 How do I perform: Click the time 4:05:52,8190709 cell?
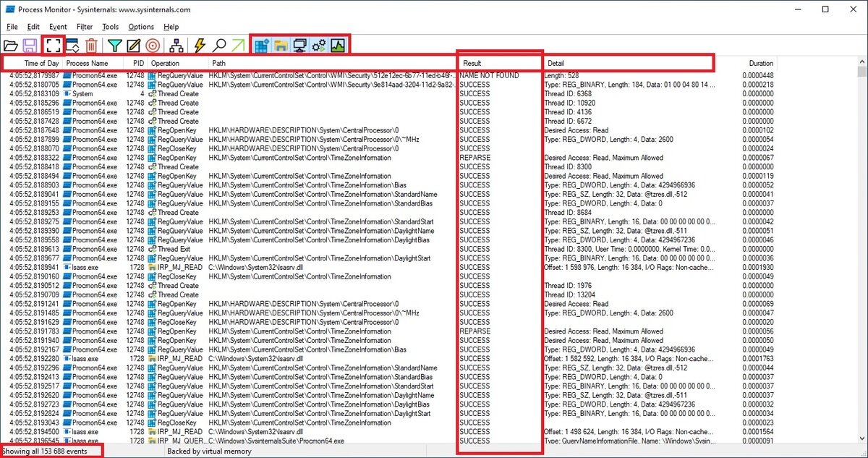33,294
